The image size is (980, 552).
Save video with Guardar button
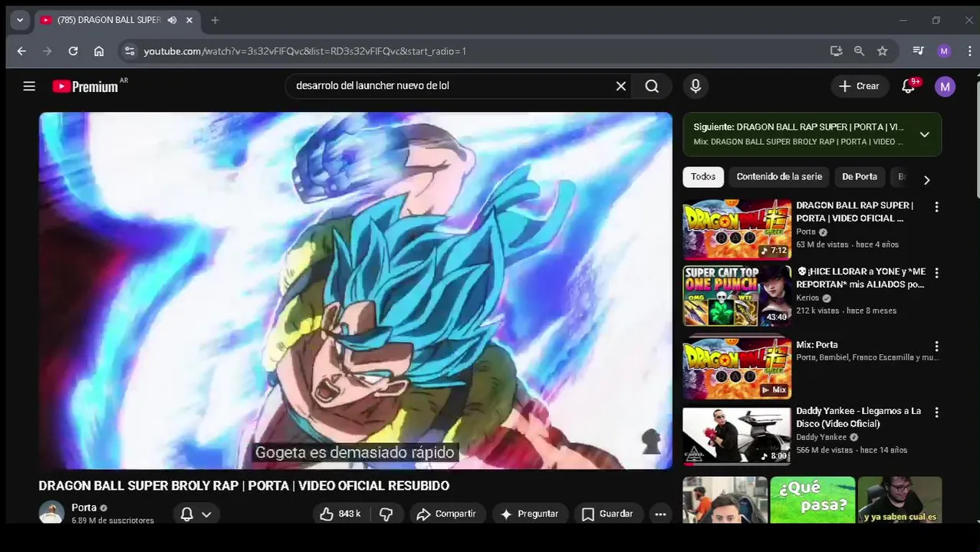click(x=607, y=514)
